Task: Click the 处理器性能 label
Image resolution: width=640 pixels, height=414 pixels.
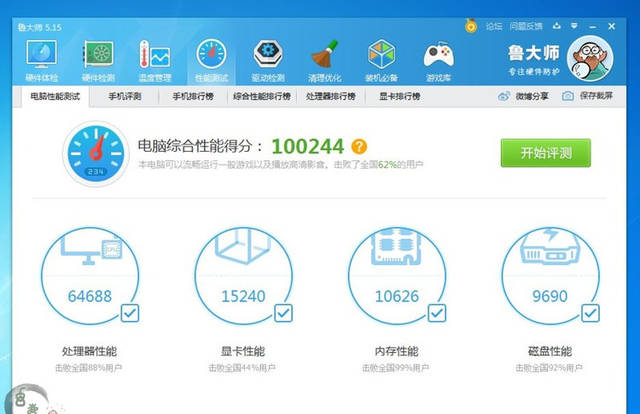Action: tap(89, 351)
